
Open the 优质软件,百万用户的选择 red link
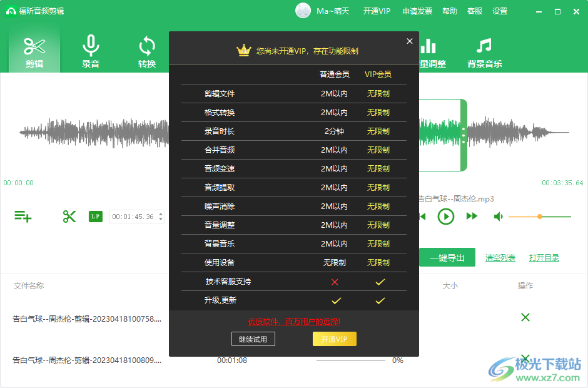(293, 321)
